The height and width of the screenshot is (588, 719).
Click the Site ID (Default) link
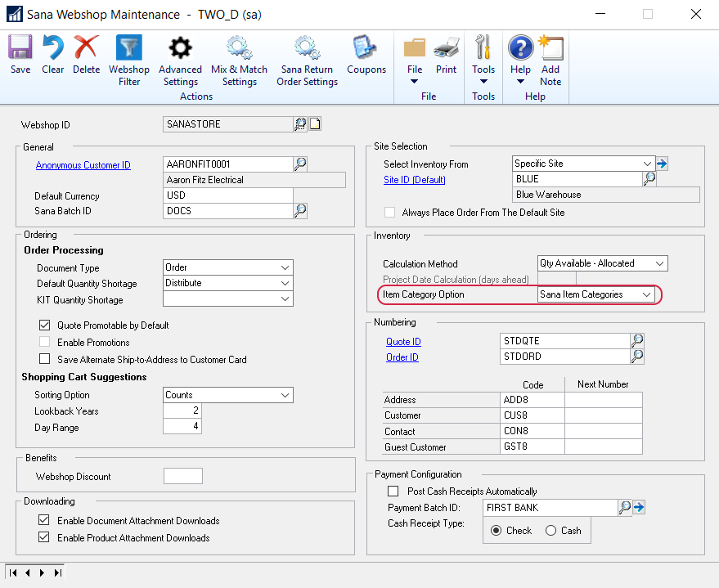[414, 180]
